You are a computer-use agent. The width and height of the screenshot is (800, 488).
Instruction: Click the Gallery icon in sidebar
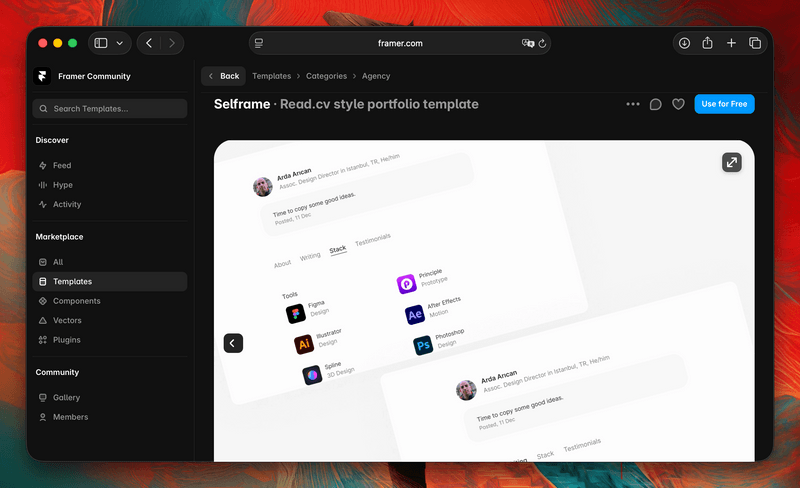pyautogui.click(x=43, y=397)
